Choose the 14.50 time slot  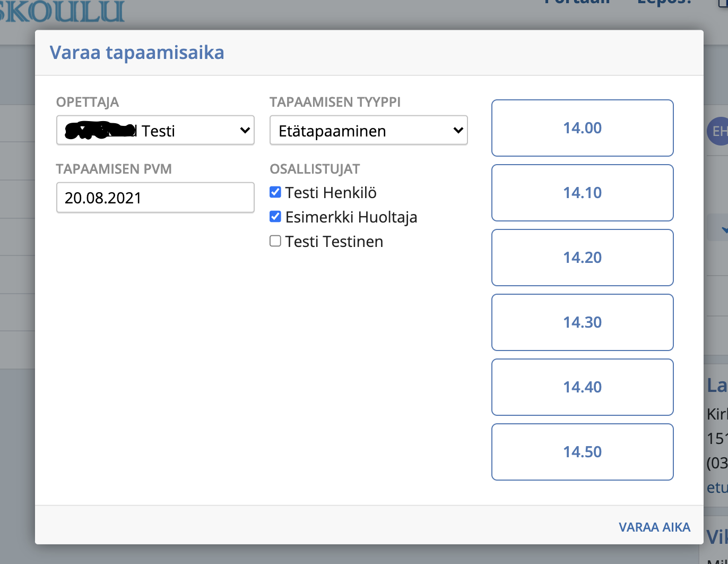coord(582,452)
